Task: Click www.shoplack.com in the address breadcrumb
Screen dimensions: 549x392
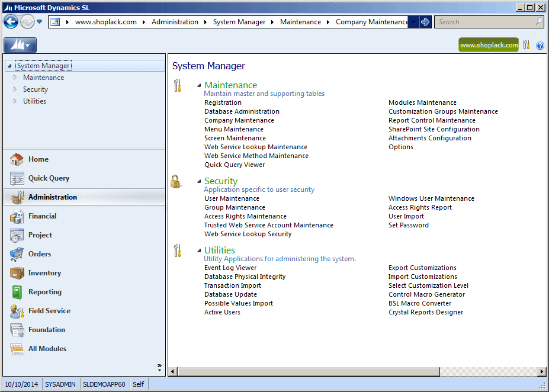Action: (x=106, y=22)
